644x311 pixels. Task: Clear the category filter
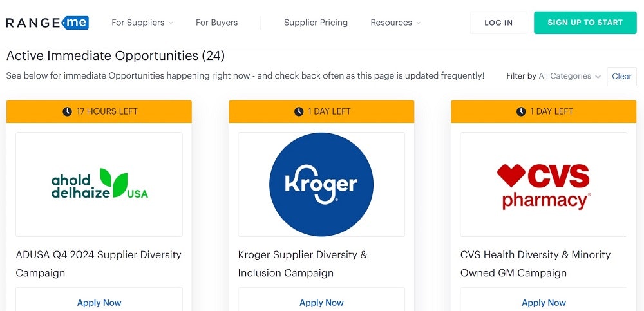click(621, 76)
